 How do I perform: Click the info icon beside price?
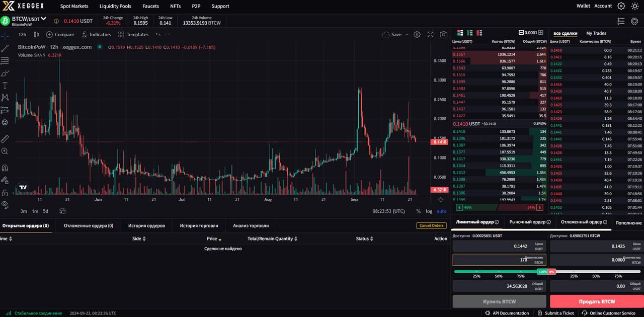click(56, 21)
